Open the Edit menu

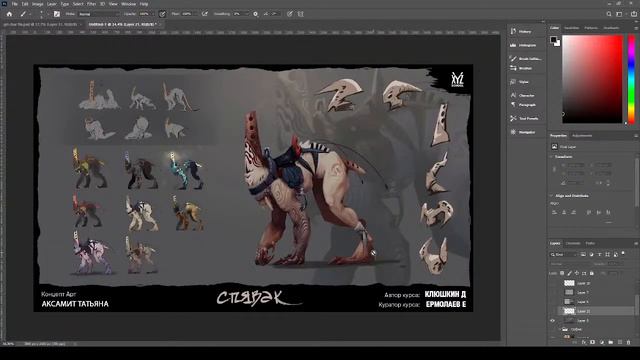pos(25,4)
